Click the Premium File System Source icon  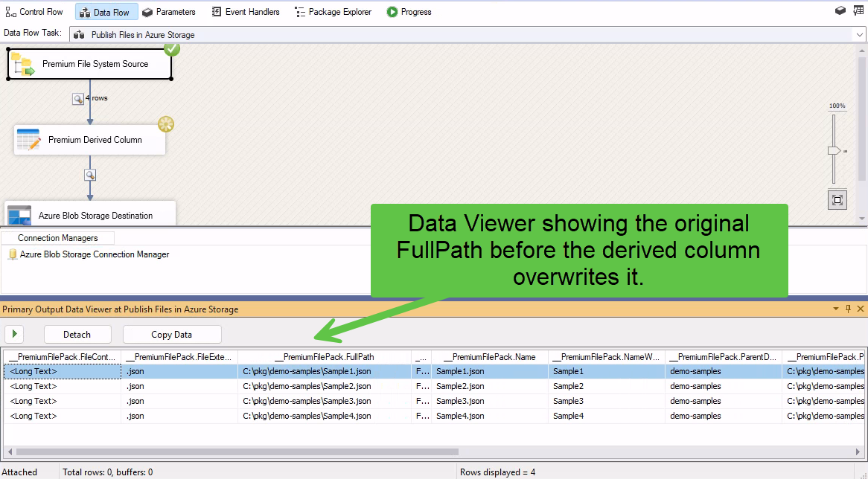point(22,64)
